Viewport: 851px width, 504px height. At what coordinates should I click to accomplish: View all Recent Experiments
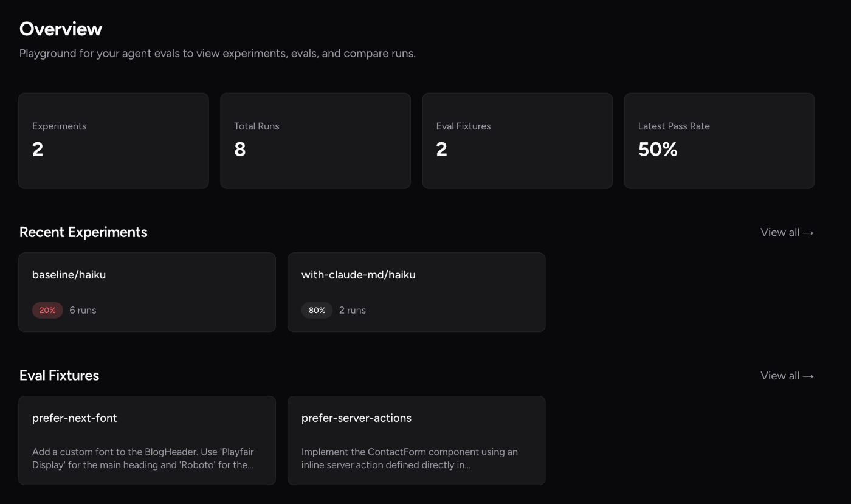click(x=787, y=232)
